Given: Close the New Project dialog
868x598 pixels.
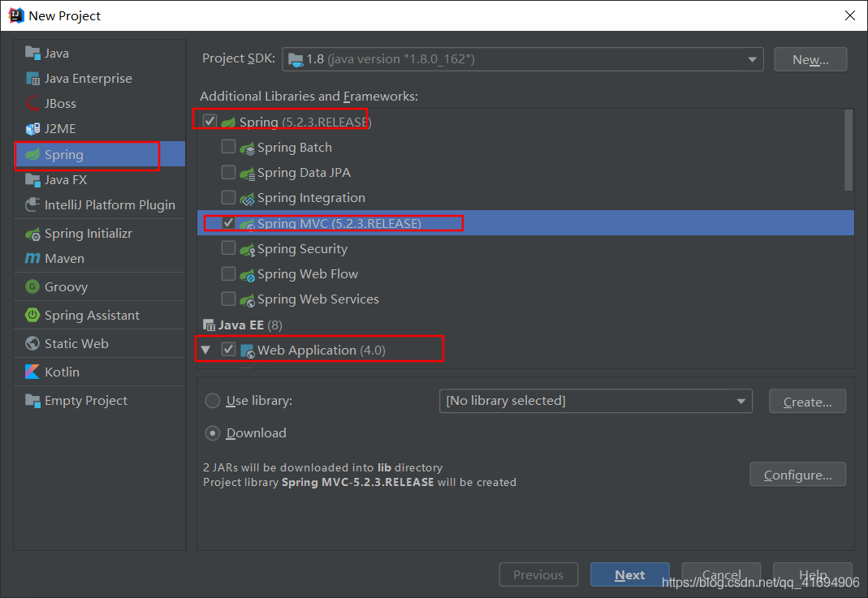Looking at the screenshot, I should click(850, 15).
